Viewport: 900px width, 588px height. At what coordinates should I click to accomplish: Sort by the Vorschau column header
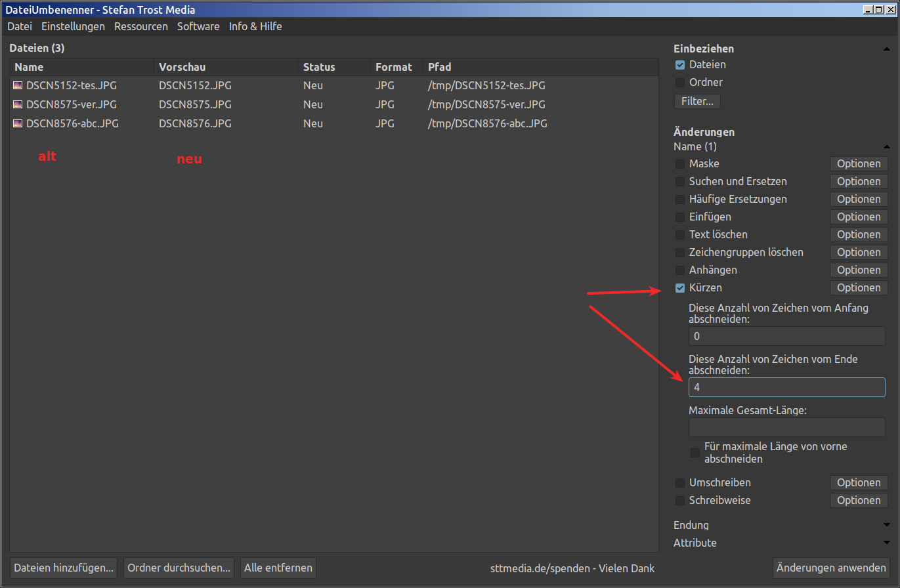pyautogui.click(x=226, y=67)
